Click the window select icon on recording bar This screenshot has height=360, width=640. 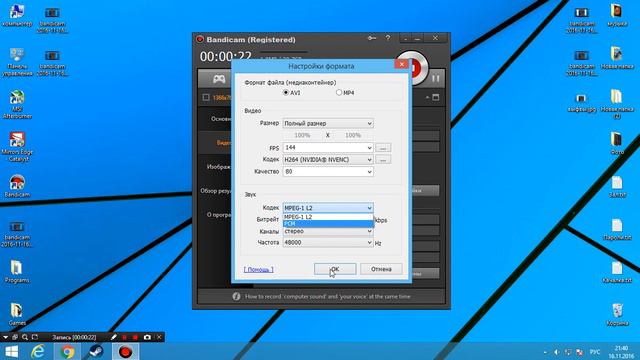pos(15,337)
